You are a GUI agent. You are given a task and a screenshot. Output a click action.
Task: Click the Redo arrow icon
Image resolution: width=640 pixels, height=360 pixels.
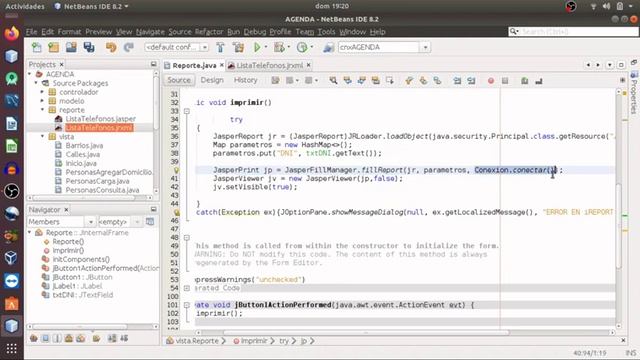129,47
